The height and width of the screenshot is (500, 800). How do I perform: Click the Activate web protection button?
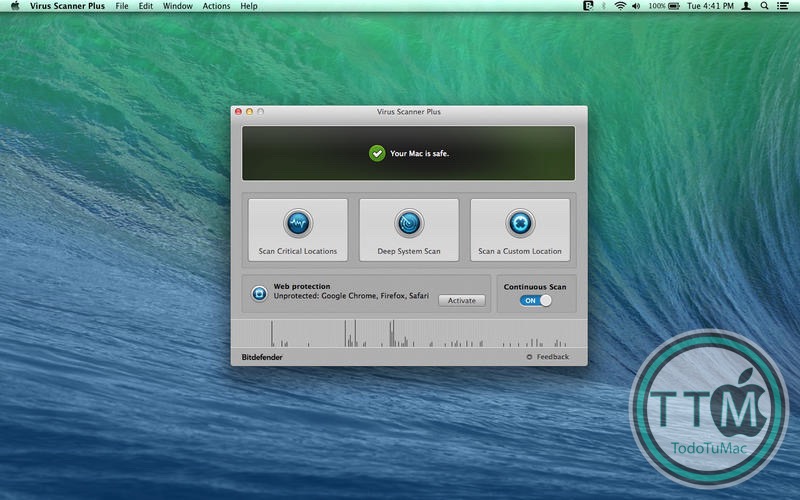click(x=462, y=301)
